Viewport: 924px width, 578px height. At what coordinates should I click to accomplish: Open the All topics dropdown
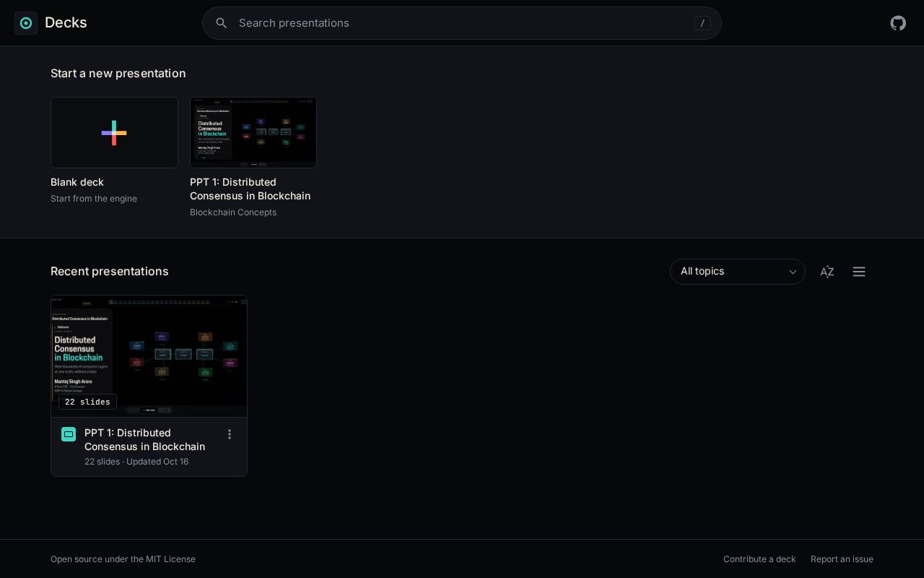tap(738, 272)
